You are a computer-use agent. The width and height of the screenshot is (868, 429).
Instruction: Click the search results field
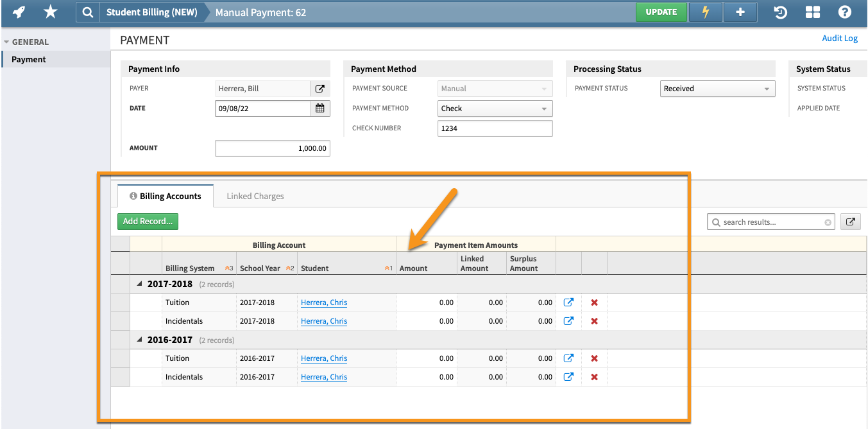pyautogui.click(x=770, y=222)
